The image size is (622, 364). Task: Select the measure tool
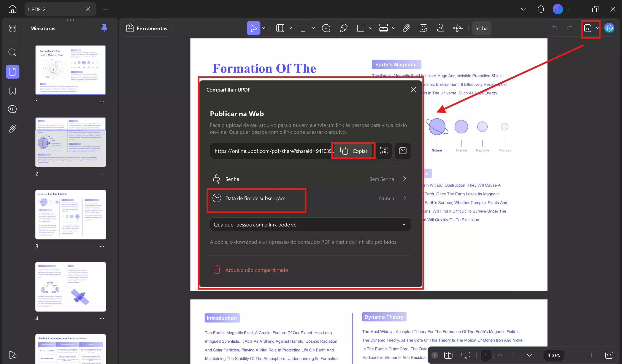[x=383, y=28]
